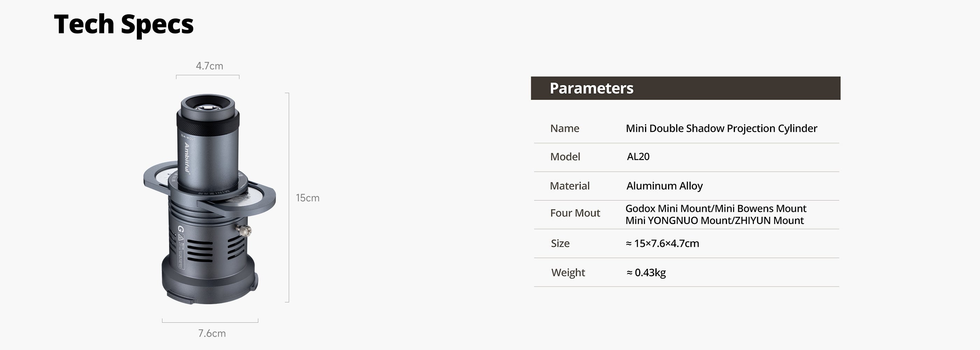Select the 7.6cm base dimension label
The image size is (980, 350).
coord(211,333)
